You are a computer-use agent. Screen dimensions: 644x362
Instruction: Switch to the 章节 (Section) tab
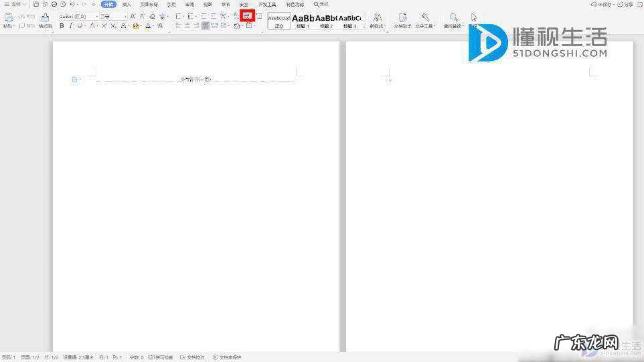pos(226,5)
